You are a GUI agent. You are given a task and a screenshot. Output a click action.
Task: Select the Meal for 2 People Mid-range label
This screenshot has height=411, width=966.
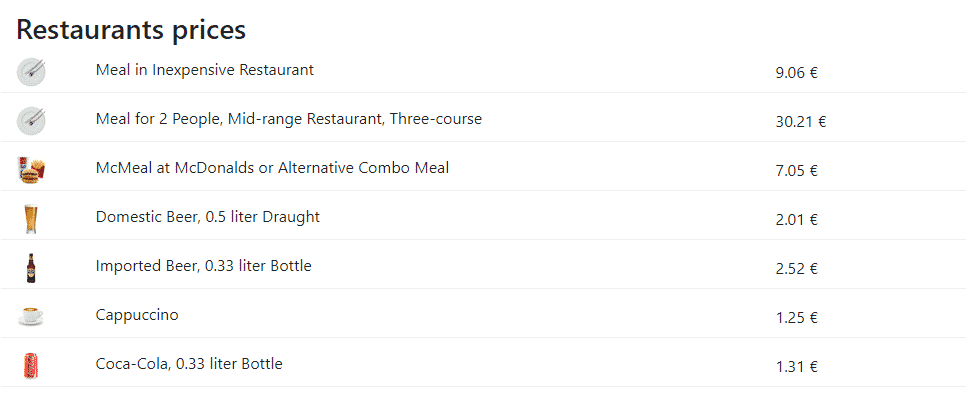[x=288, y=119]
